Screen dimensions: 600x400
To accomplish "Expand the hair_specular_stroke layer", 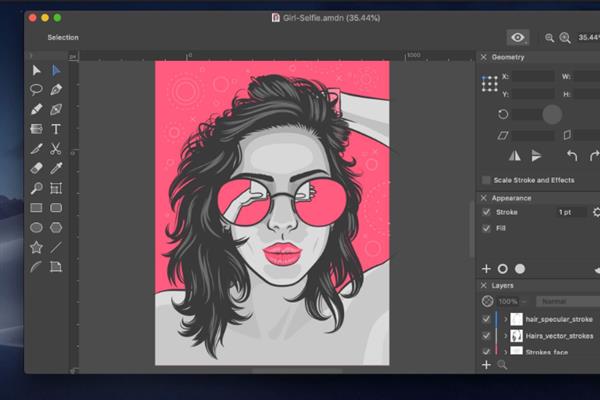I will coord(505,319).
